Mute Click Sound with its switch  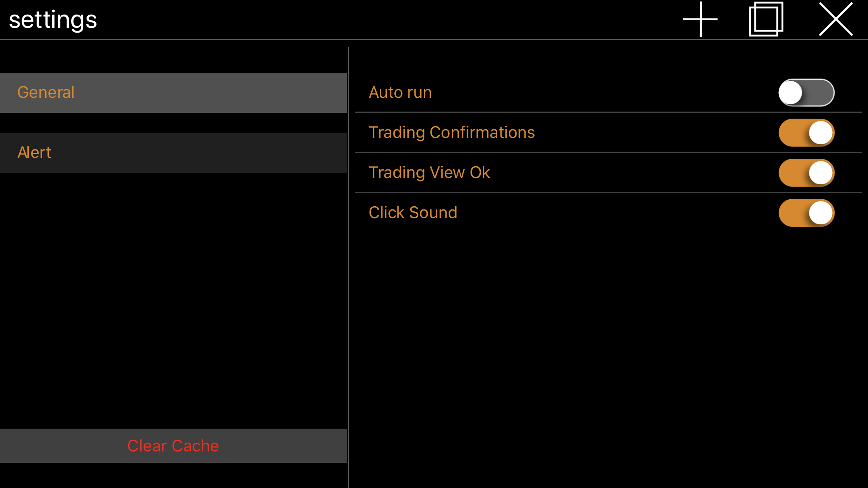point(806,213)
